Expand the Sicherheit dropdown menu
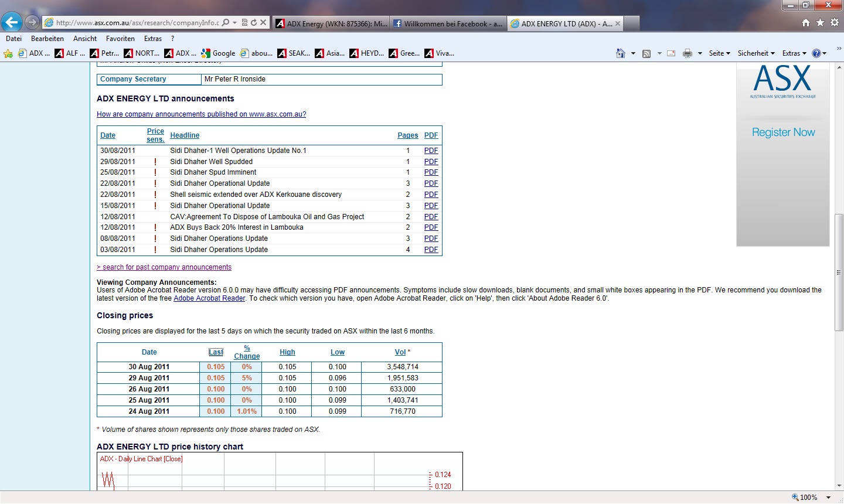The image size is (844, 504). (755, 53)
